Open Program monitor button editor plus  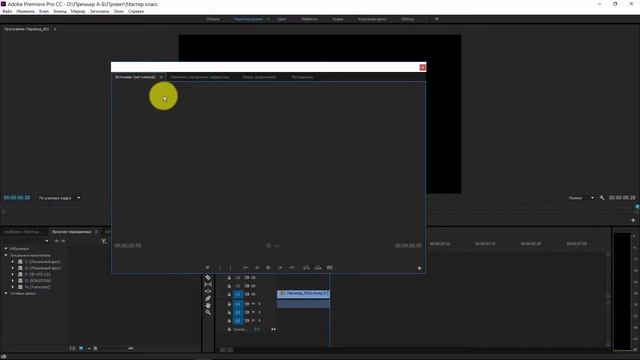633,220
